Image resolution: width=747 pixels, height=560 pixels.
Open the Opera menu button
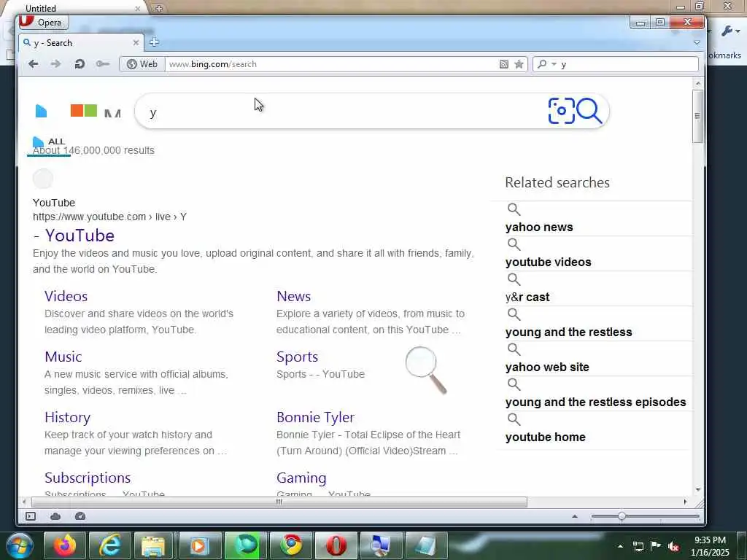click(x=44, y=22)
